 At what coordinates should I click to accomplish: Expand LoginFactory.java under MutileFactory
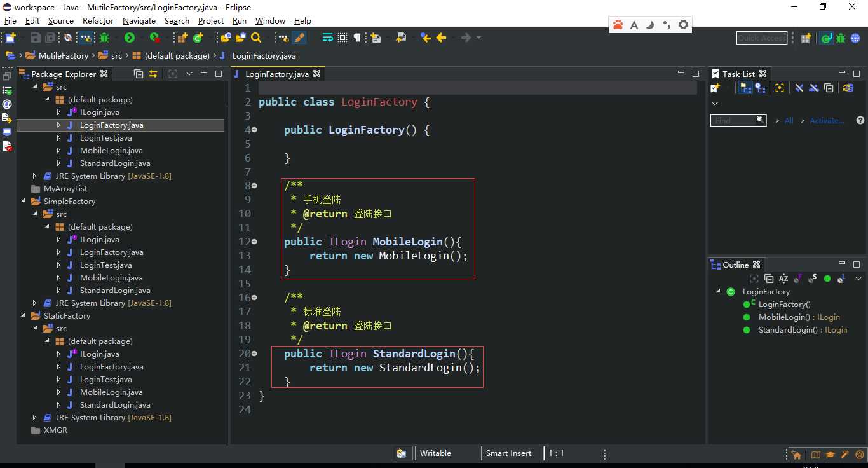[x=59, y=125]
